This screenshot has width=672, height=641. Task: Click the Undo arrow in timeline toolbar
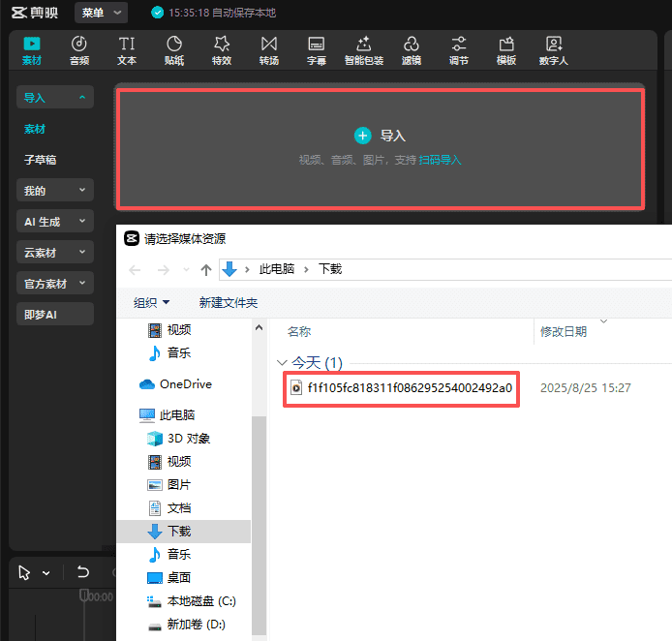(83, 572)
